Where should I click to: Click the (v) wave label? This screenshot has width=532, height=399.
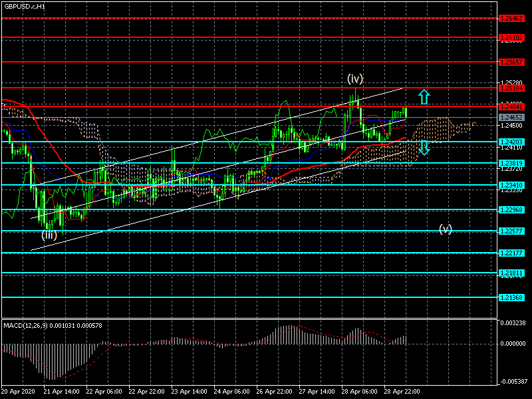(446, 229)
